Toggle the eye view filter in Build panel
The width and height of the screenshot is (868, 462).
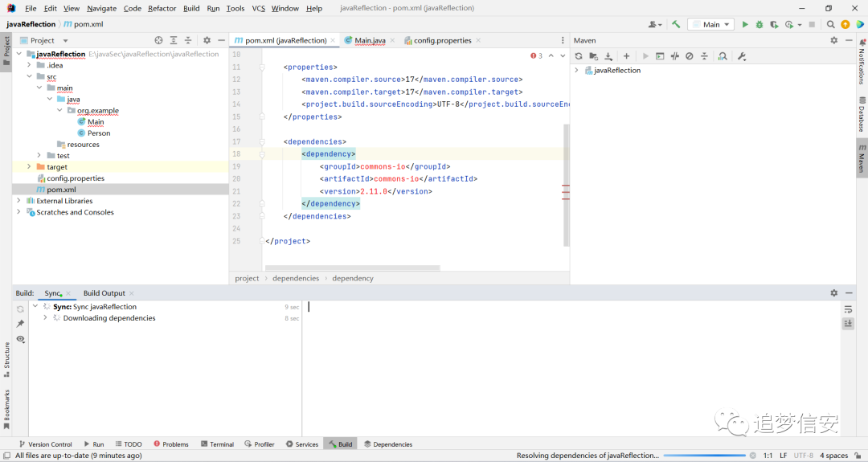tap(20, 338)
